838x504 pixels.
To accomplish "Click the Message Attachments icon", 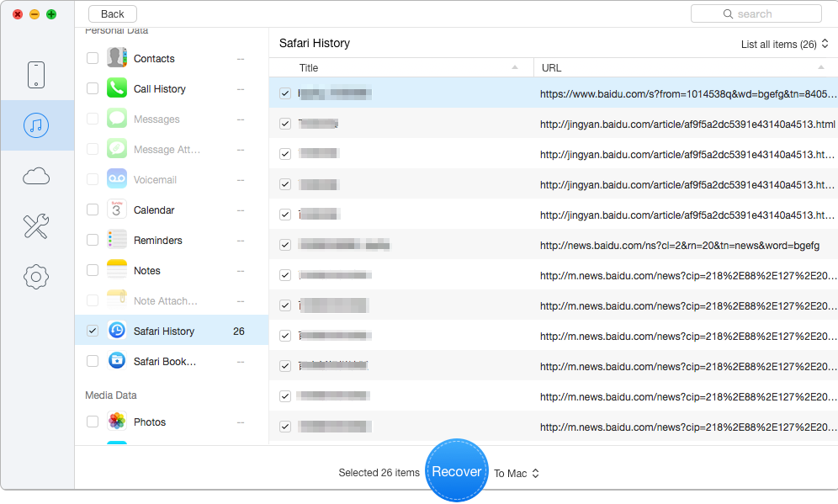I will pyautogui.click(x=116, y=149).
